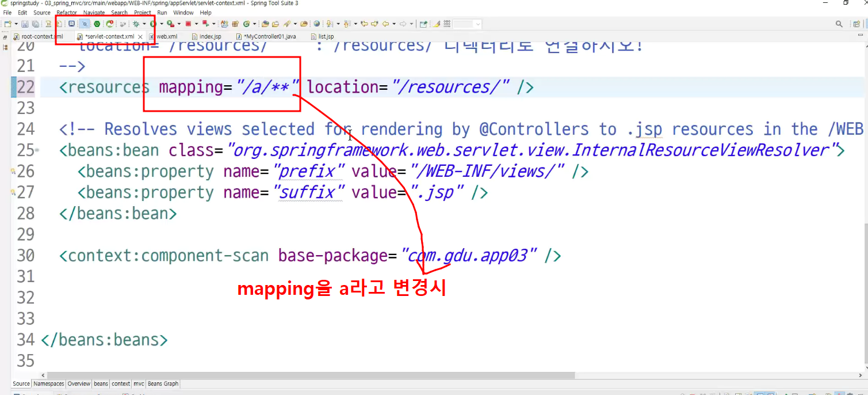Open the Refactor menu
The width and height of the screenshot is (868, 395).
[67, 13]
